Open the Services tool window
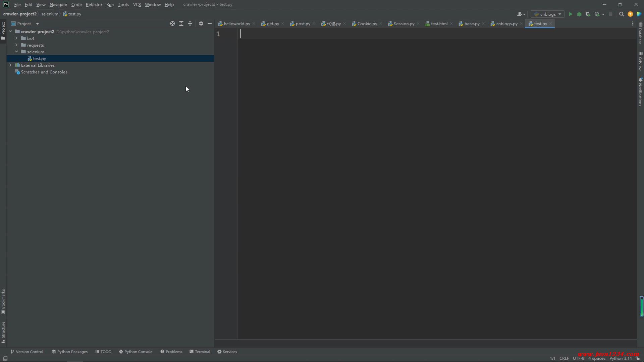644x362 pixels. point(227,352)
